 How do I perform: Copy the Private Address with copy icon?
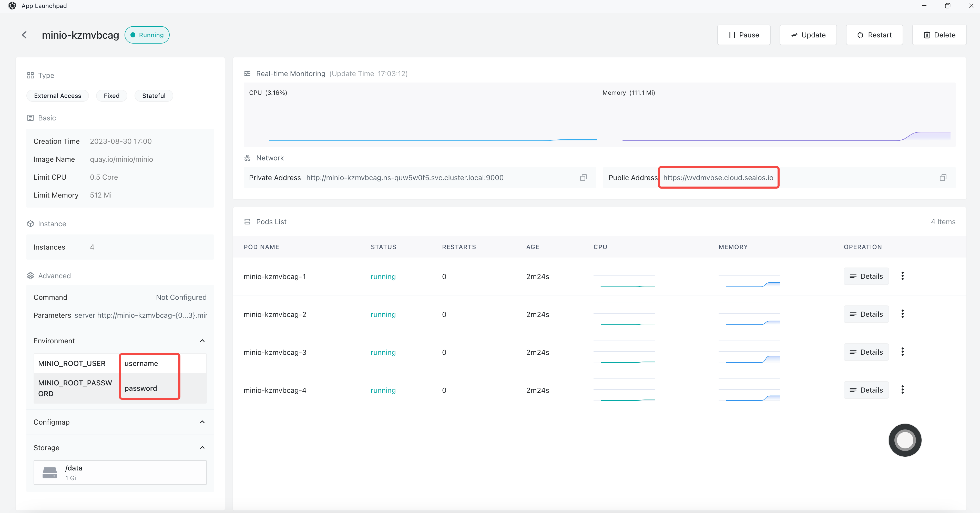click(583, 178)
